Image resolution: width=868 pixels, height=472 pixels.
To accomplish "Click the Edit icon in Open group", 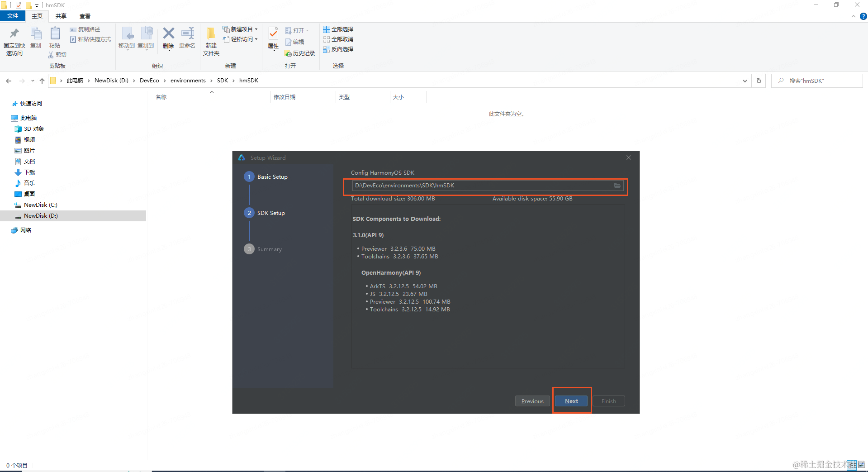I will pyautogui.click(x=289, y=42).
